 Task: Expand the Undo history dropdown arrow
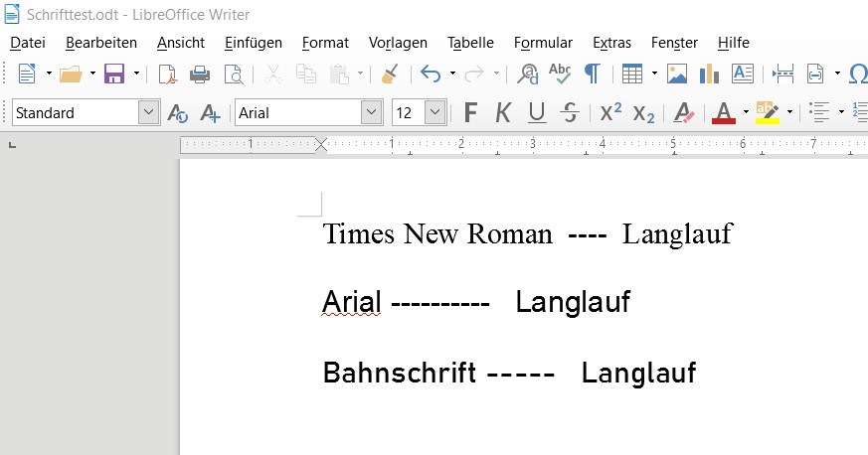point(452,74)
